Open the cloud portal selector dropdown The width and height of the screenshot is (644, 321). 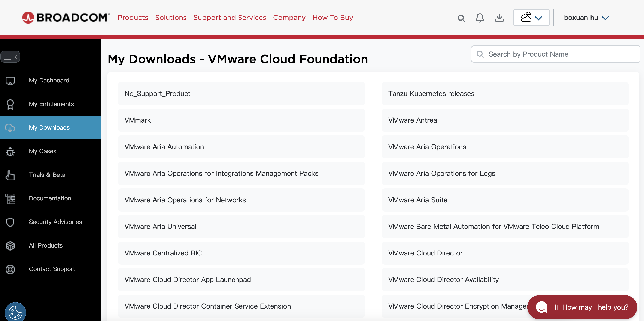(531, 18)
